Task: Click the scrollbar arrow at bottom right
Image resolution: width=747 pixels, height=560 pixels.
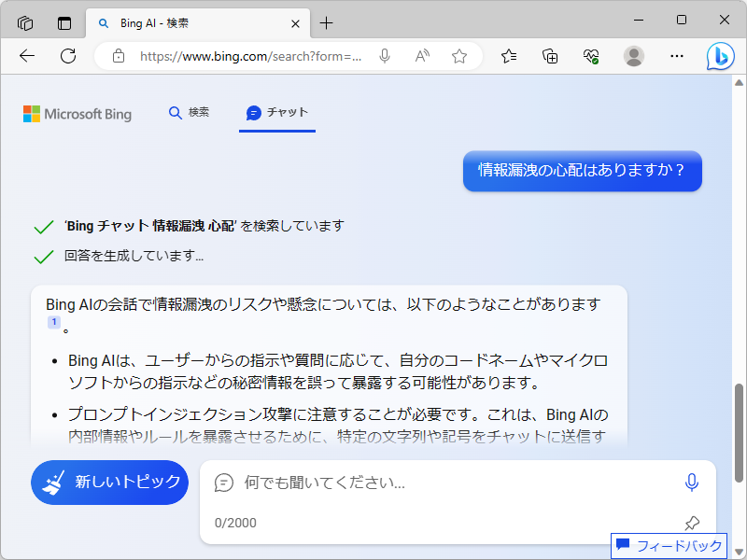Action: pyautogui.click(x=739, y=553)
